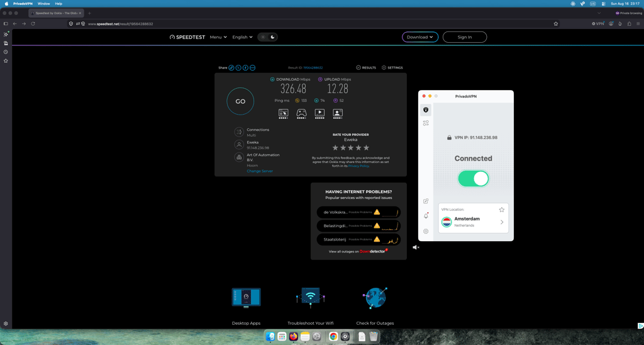Reload the Speedtest page
Viewport: 644px width, 345px height.
(x=33, y=24)
